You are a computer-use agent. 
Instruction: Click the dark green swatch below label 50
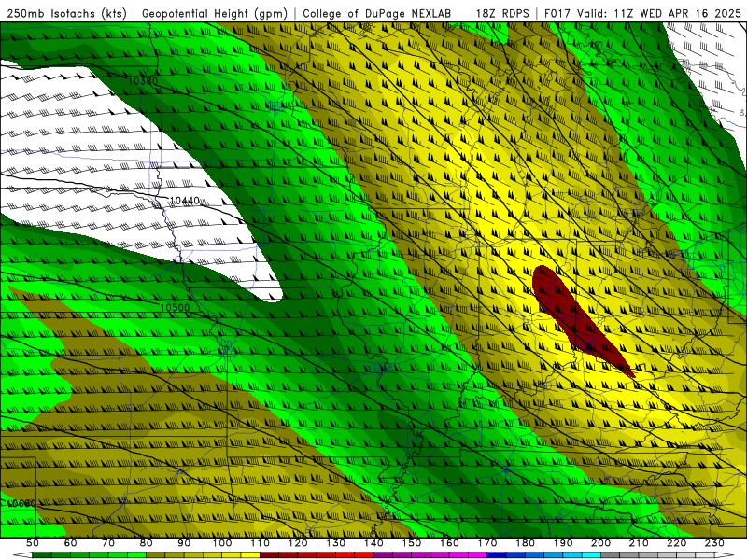tap(42, 555)
